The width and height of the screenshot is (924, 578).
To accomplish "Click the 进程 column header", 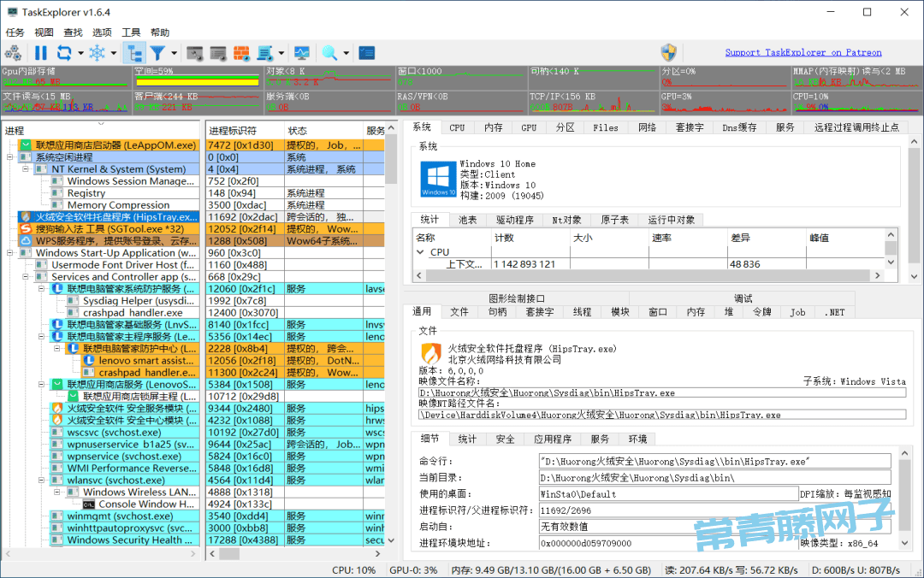I will 101,130.
